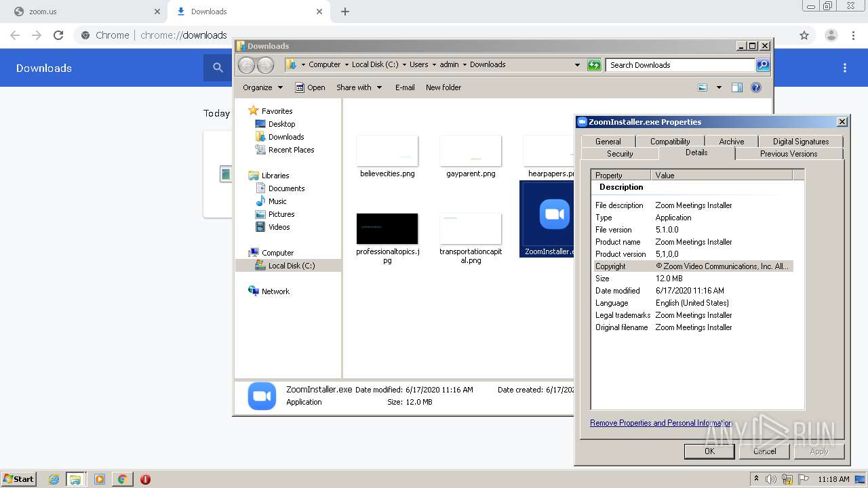Select professionaltopics.jpg thumbnail

coord(387,229)
